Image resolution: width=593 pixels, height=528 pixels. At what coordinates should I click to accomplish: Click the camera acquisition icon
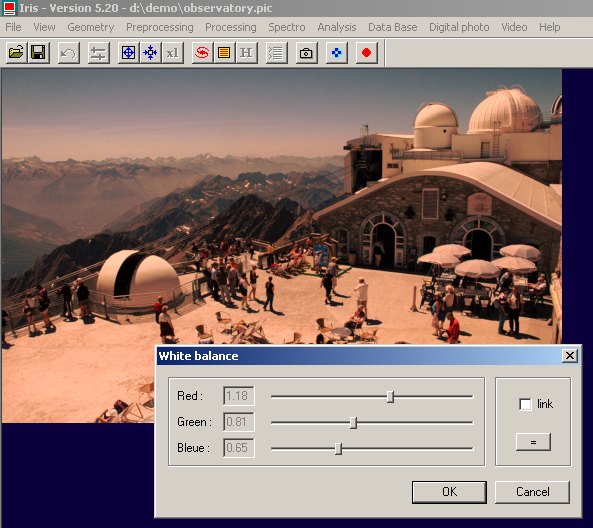(x=306, y=53)
